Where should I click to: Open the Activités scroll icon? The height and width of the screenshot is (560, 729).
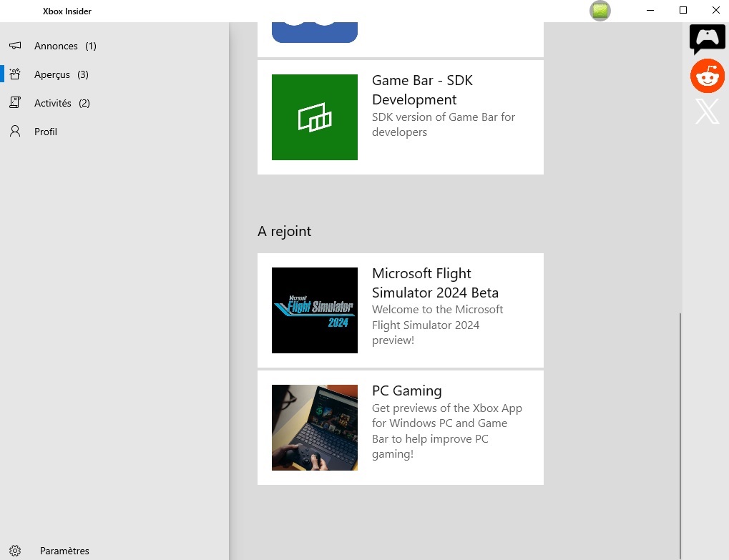(15, 102)
